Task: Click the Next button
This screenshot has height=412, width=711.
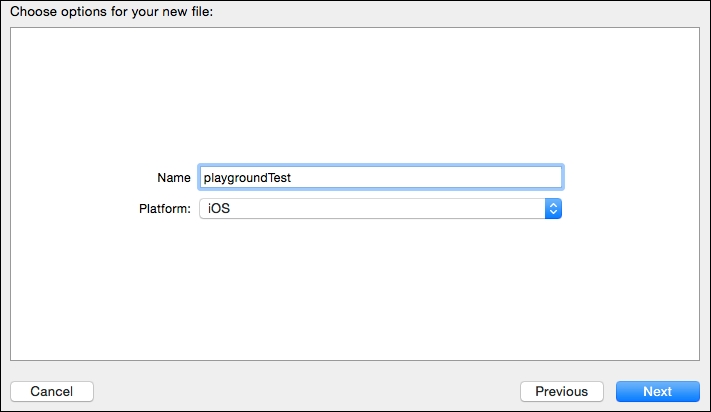Action: coord(657,391)
